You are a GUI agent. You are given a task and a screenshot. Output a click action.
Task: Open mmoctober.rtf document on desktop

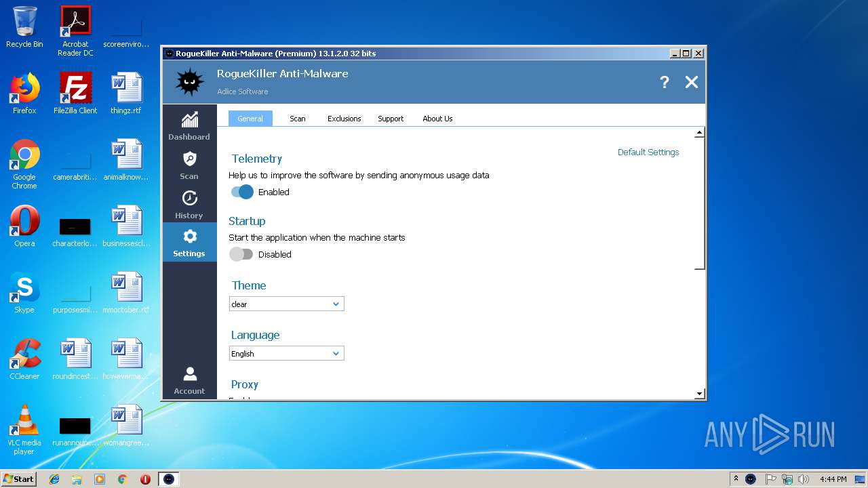pyautogui.click(x=126, y=293)
